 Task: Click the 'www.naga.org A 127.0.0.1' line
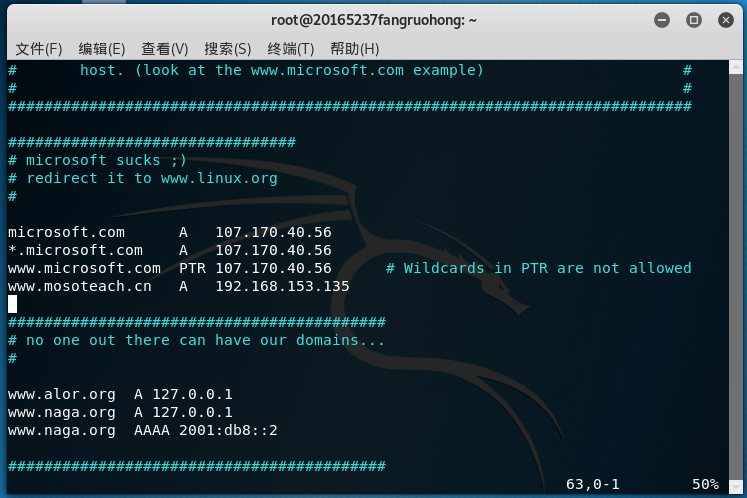point(120,412)
